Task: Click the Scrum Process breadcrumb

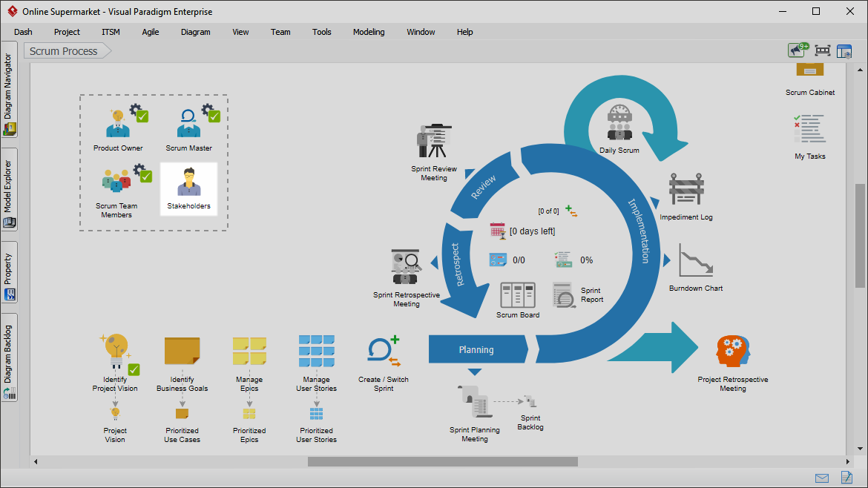Action: point(65,51)
